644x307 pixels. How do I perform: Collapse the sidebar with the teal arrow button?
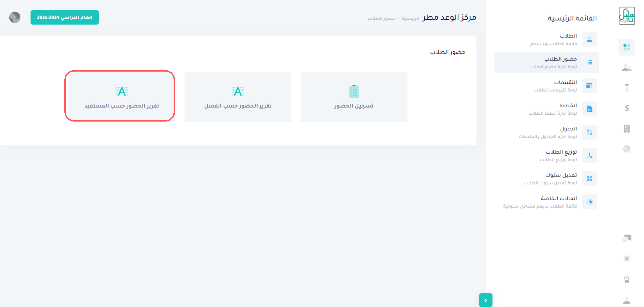486,300
